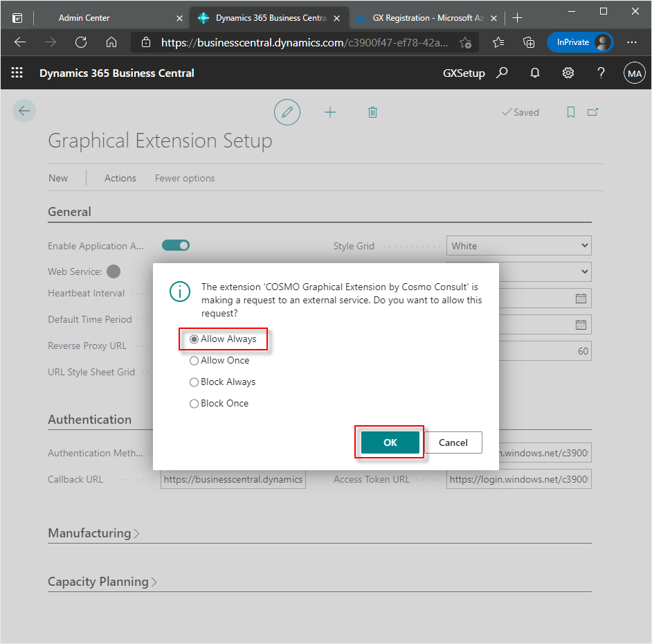The width and height of the screenshot is (652, 644).
Task: Open page in new window icon
Action: tap(592, 112)
